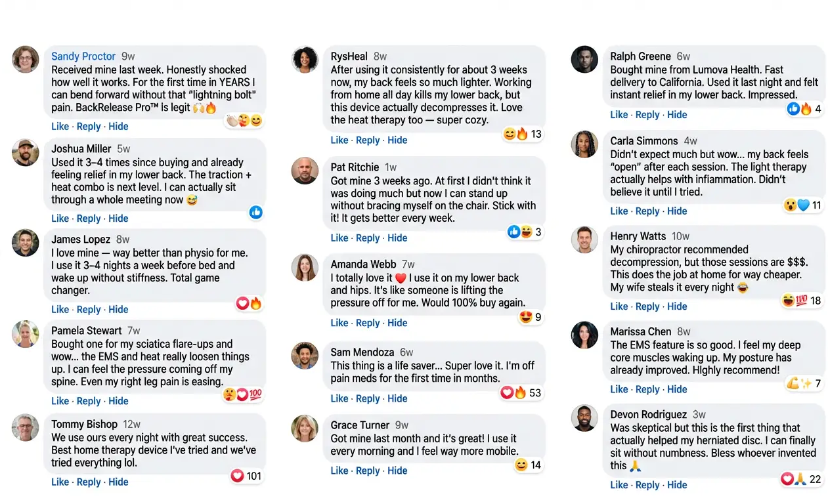Click the reaction emojis on Henry Watts' comment
828x504 pixels.
tap(801, 301)
